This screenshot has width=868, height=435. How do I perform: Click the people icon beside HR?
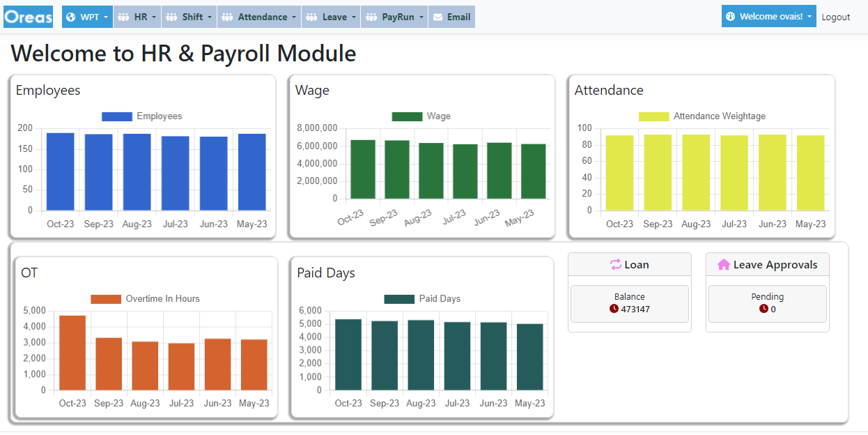tap(123, 17)
